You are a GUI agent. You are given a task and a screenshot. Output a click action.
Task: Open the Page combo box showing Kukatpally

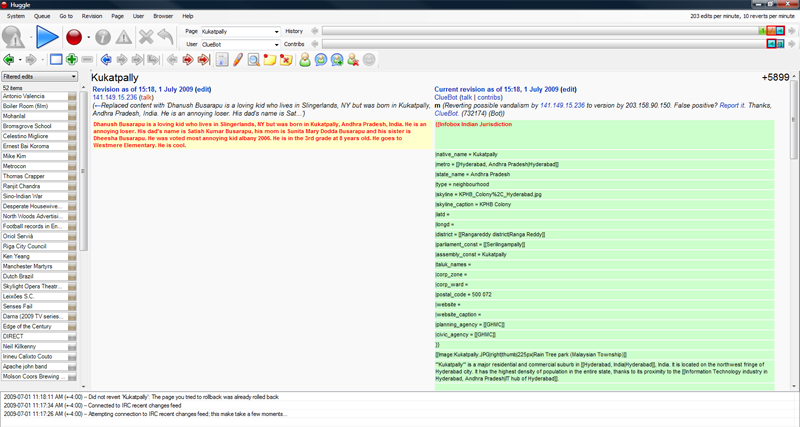240,32
